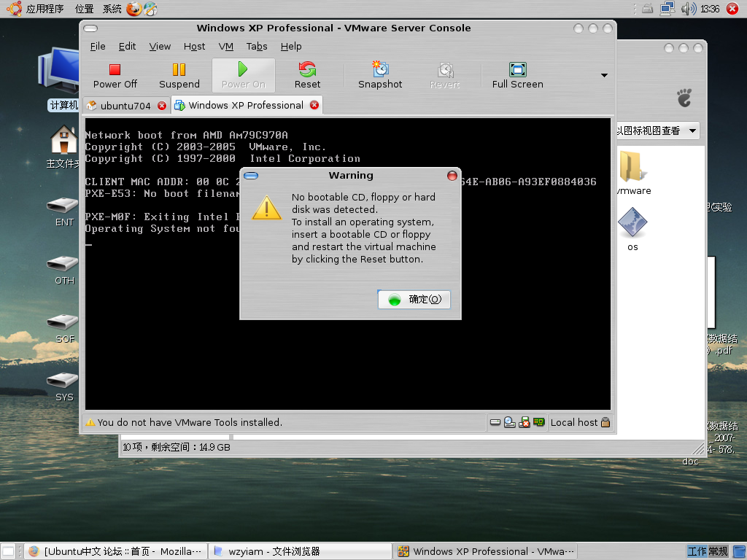The height and width of the screenshot is (560, 747).
Task: Open the Warning dialog window menu
Action: (x=251, y=176)
